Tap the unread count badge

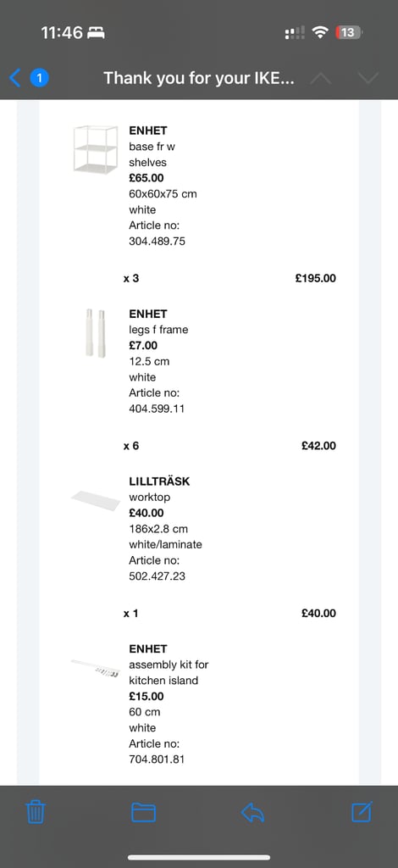39,78
